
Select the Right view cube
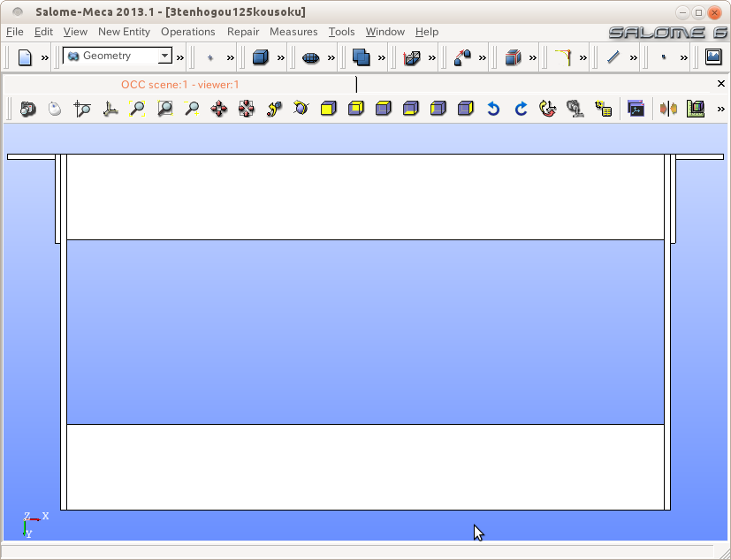[466, 109]
